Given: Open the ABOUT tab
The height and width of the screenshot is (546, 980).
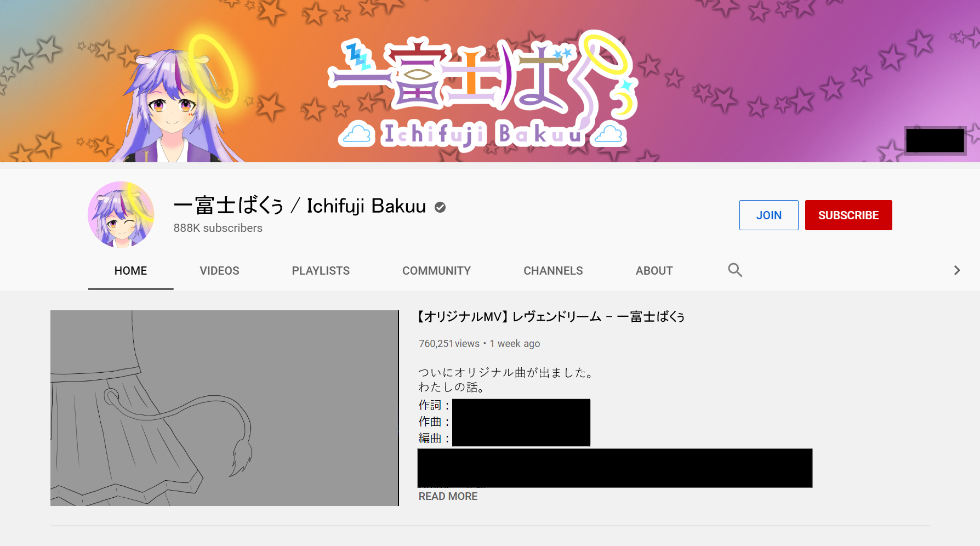Looking at the screenshot, I should [x=654, y=270].
